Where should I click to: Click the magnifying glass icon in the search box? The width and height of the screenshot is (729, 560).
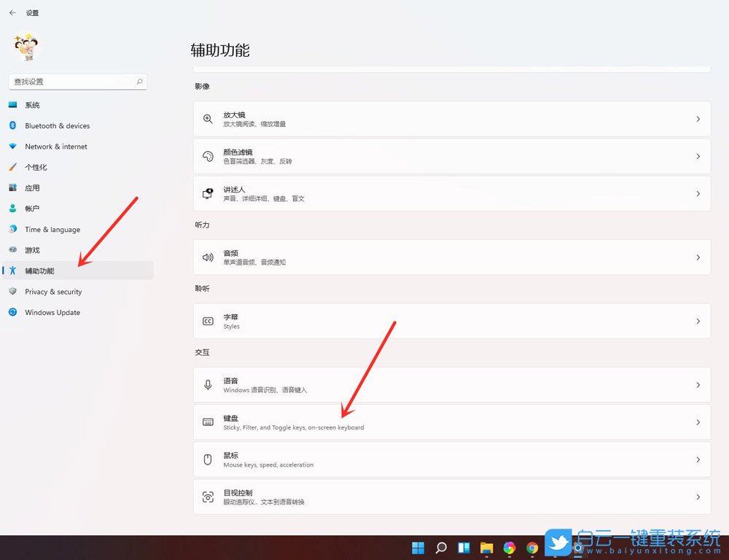click(139, 82)
